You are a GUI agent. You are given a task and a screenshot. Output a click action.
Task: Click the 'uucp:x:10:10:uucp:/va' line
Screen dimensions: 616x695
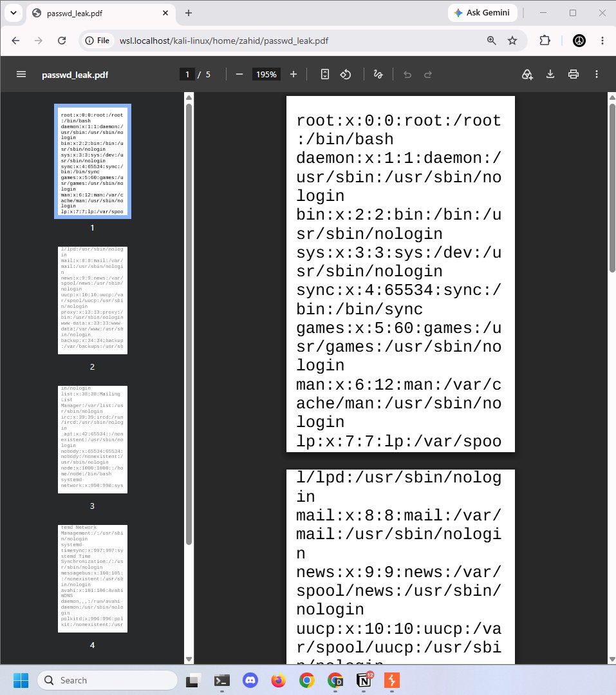pyautogui.click(x=398, y=629)
